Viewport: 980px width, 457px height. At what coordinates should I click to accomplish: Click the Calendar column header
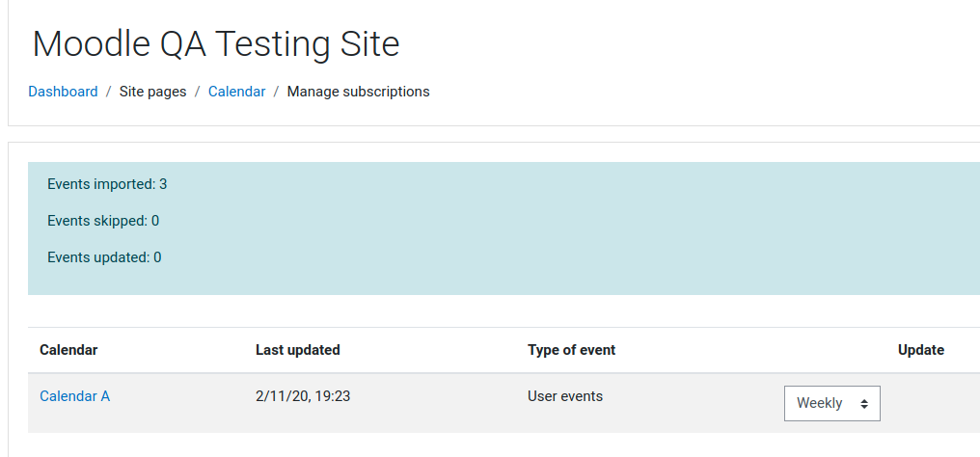click(x=68, y=350)
